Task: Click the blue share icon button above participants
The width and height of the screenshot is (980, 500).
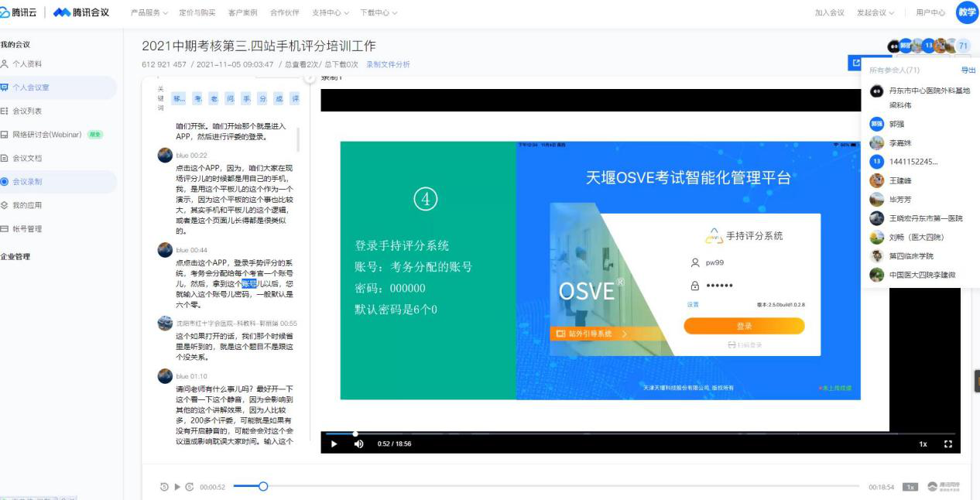Action: pos(856,63)
